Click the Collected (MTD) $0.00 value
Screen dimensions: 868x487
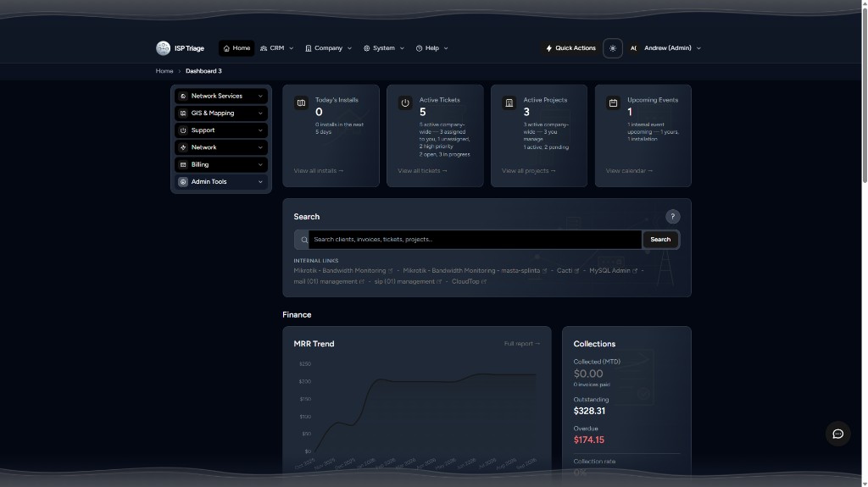coord(588,374)
